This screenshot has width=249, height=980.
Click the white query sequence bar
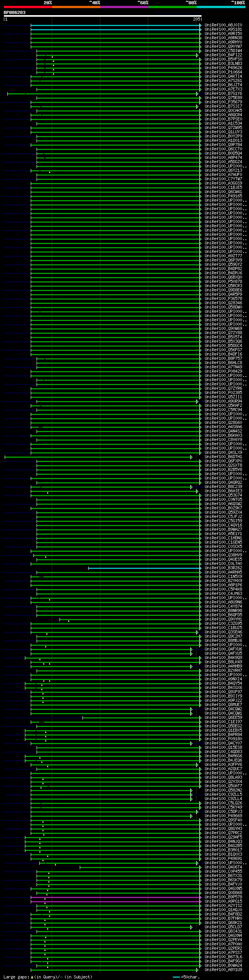[x=103, y=16]
